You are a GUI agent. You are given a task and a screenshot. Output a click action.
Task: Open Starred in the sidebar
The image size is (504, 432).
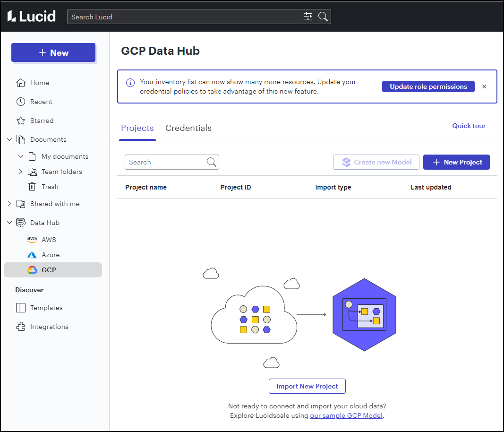[x=42, y=121]
